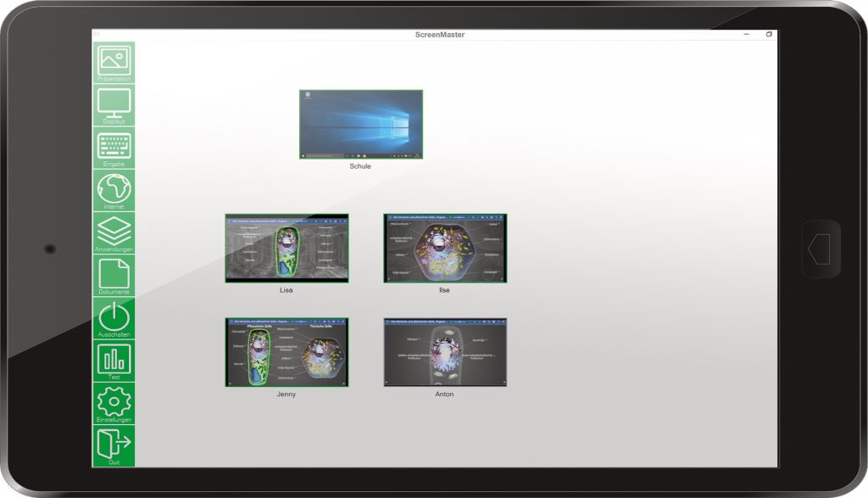
Task: Click the Anton name label
Action: [x=444, y=394]
